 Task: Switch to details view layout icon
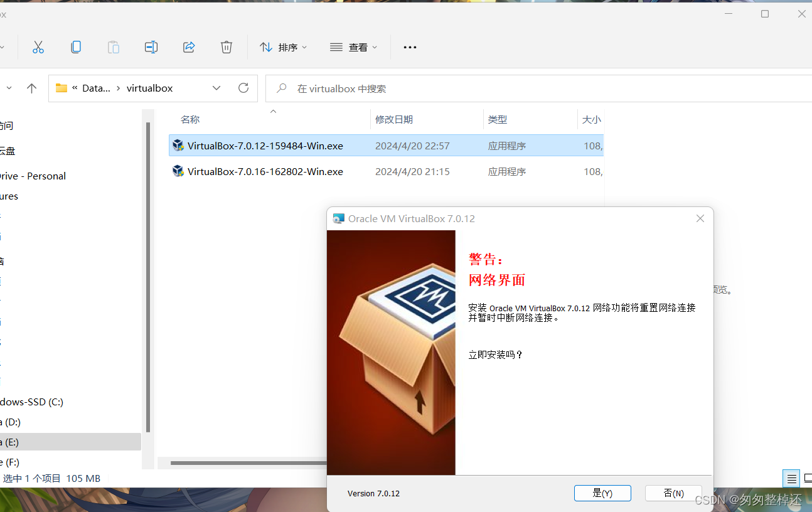791,479
